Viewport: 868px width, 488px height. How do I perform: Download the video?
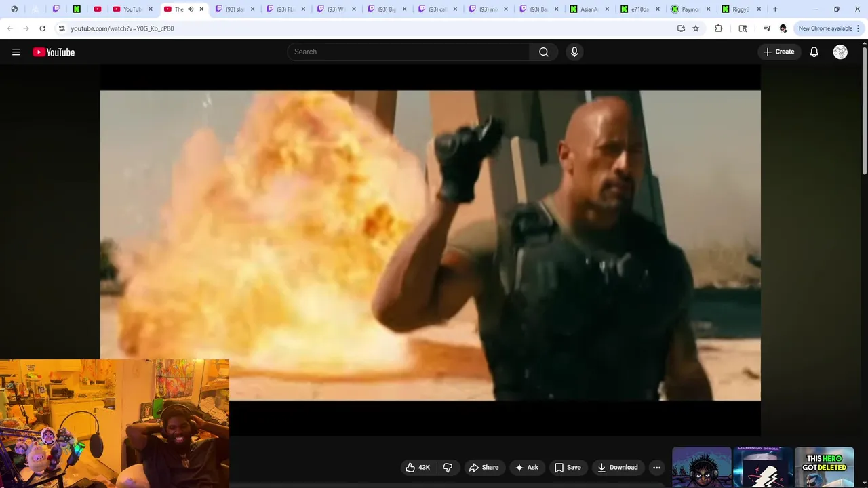tap(618, 467)
